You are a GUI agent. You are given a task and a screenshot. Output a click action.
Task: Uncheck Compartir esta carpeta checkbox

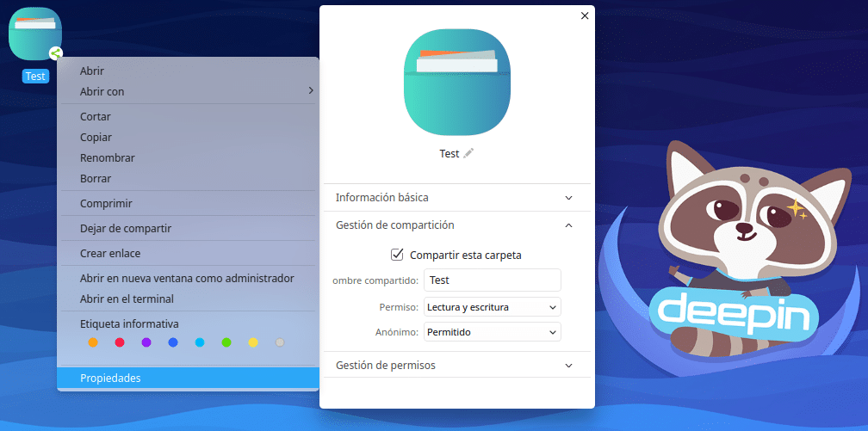(397, 255)
